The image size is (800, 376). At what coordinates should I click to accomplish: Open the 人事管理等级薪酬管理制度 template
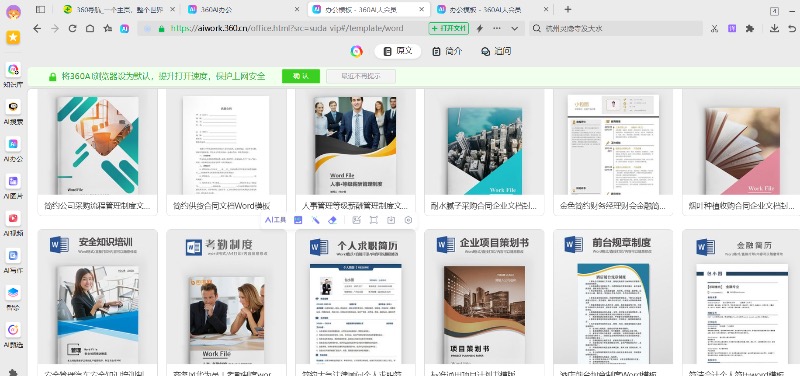pyautogui.click(x=356, y=152)
